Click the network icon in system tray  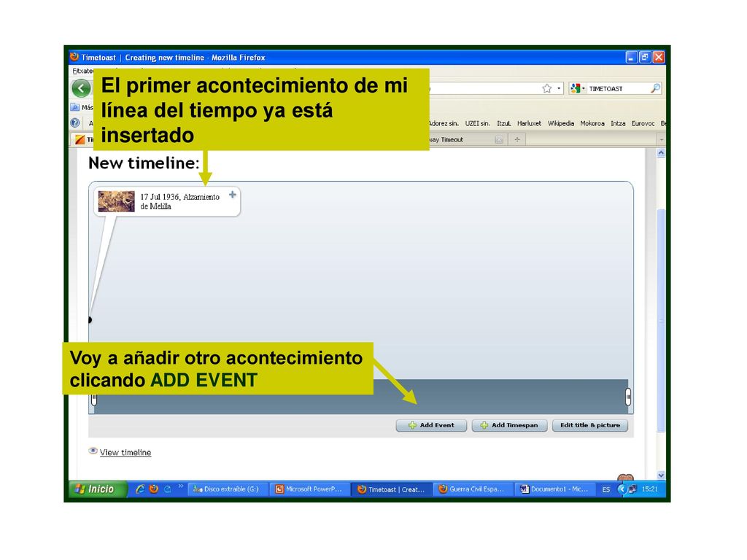[632, 489]
